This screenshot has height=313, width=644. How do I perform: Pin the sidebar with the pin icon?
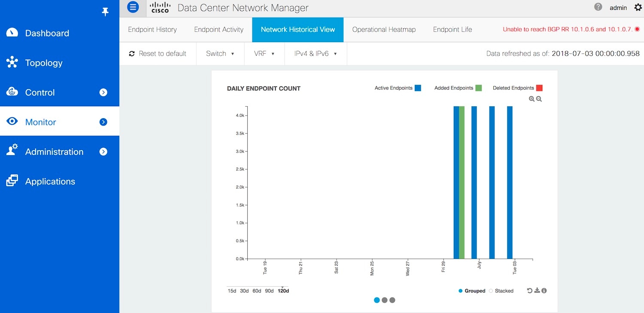pos(105,11)
